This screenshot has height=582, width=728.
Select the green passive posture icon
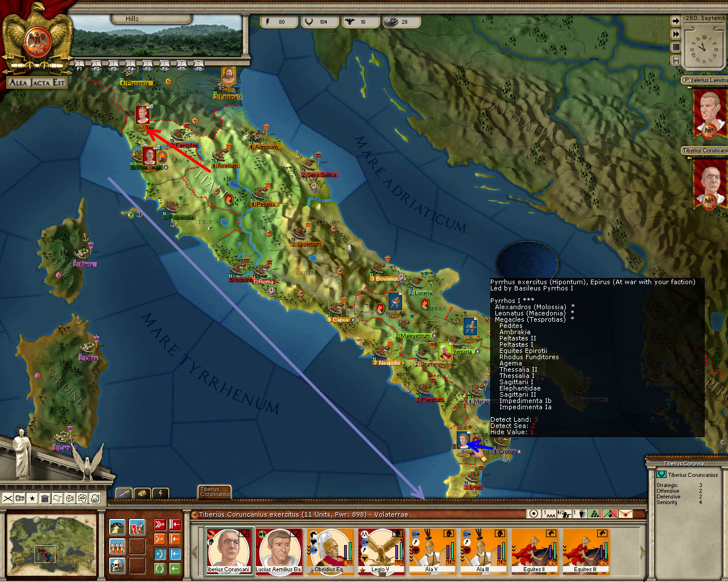click(160, 568)
